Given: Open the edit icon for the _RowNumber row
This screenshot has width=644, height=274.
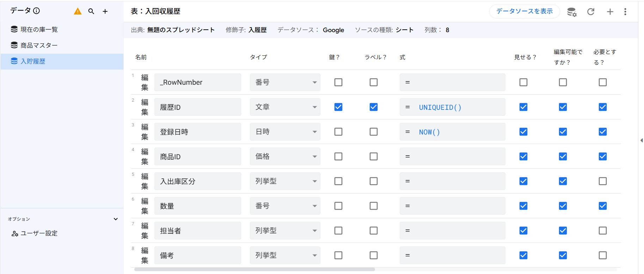Looking at the screenshot, I should (x=145, y=82).
